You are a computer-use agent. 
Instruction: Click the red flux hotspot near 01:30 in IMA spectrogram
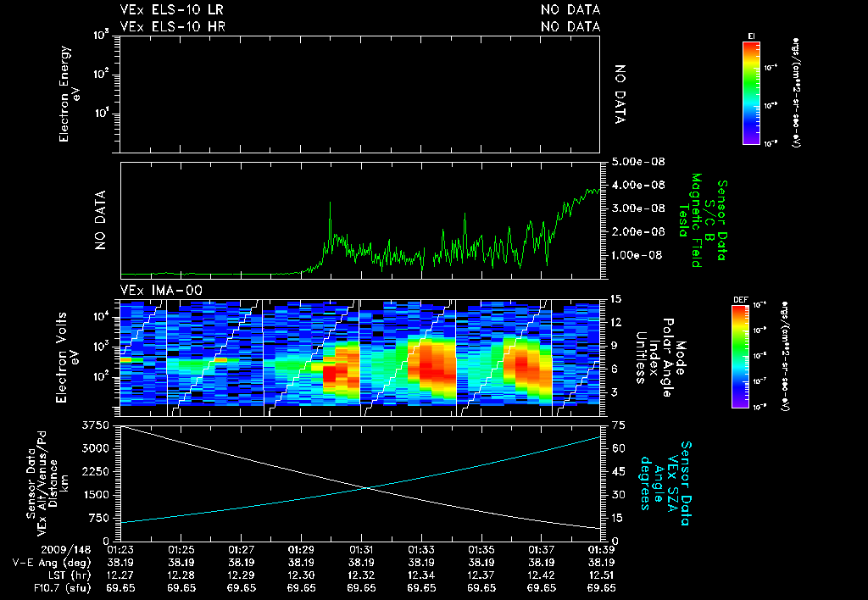tap(329, 375)
